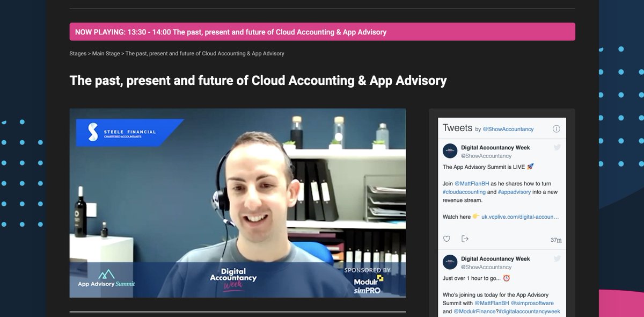Go to the Stages breadcrumb
Viewport: 644px width, 317px height.
(x=78, y=54)
